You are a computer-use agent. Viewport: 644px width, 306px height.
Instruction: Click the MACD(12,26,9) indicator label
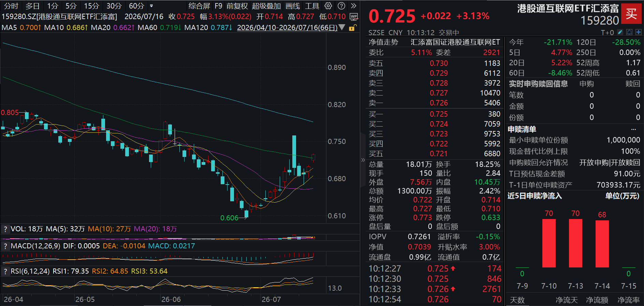(35, 246)
